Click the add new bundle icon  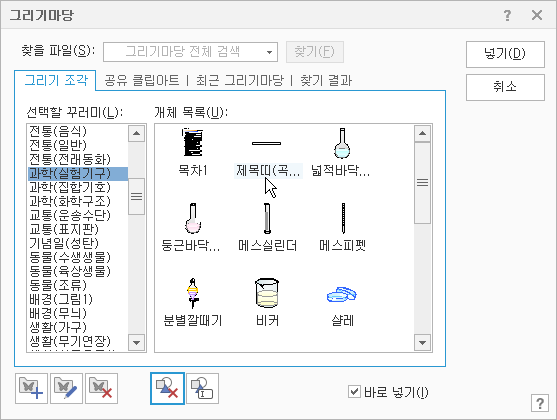tap(31, 388)
